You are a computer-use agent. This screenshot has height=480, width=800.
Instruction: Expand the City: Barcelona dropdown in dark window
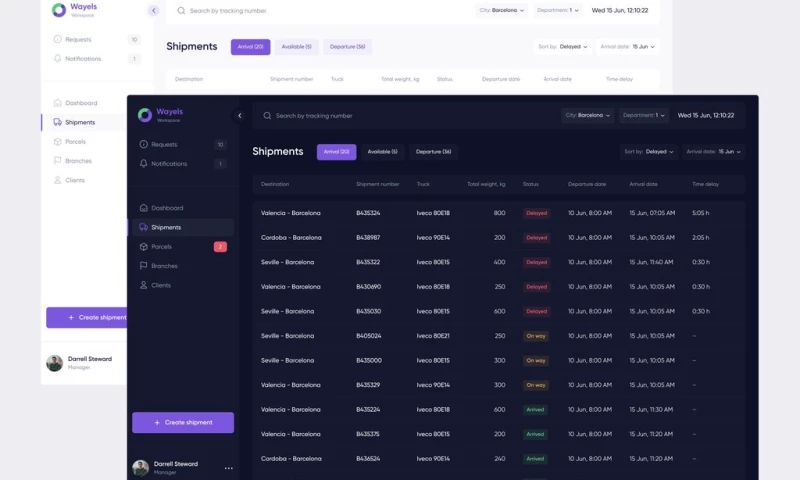(587, 115)
